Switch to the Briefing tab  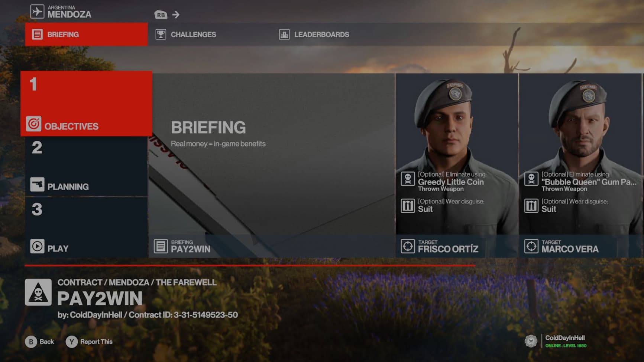(x=86, y=34)
